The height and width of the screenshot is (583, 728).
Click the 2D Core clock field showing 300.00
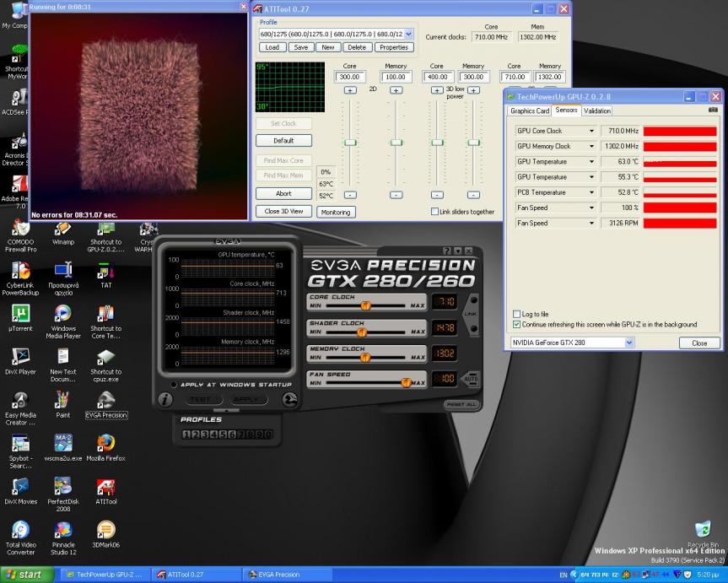click(x=349, y=77)
